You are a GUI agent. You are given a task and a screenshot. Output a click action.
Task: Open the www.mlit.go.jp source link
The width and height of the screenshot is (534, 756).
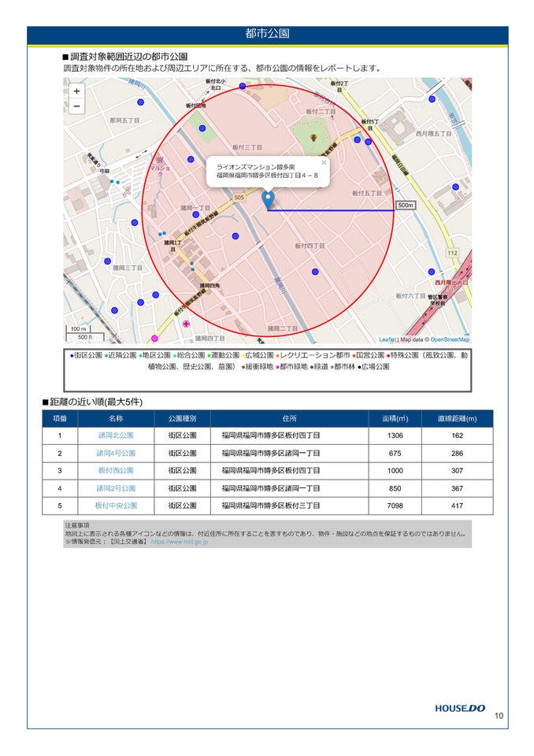point(179,542)
